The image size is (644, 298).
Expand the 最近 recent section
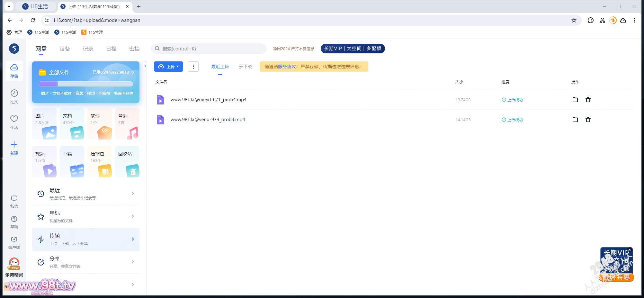(86, 194)
